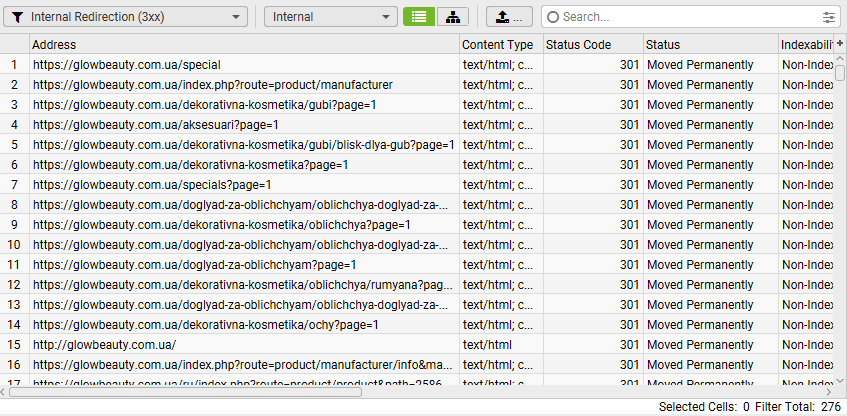
Task: Select the index.php?route=product/manufacturer address in row 2
Action: 213,85
